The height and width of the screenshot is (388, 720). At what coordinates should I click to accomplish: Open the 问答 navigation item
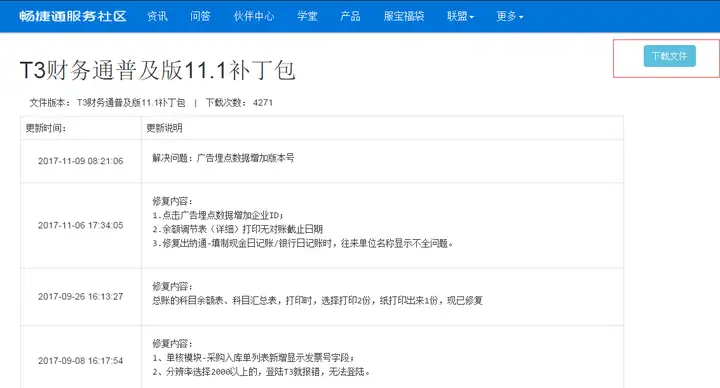tap(200, 16)
